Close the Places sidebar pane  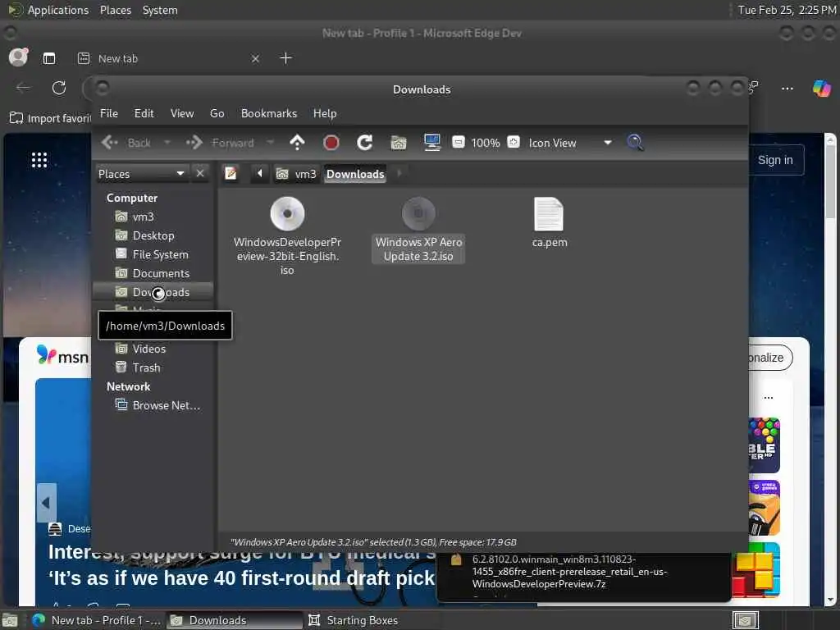pyautogui.click(x=200, y=174)
